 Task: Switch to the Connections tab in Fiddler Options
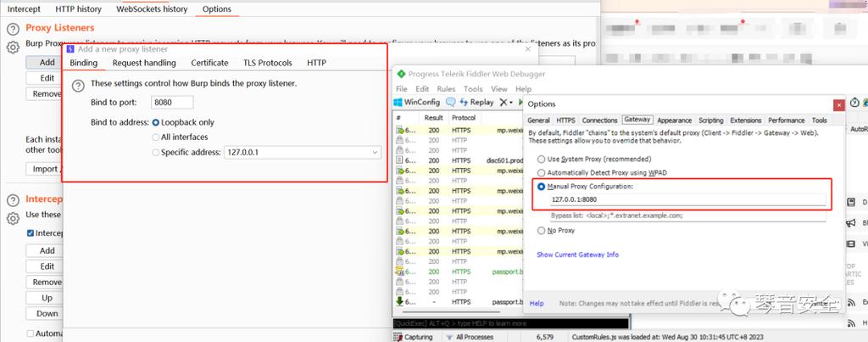point(599,121)
